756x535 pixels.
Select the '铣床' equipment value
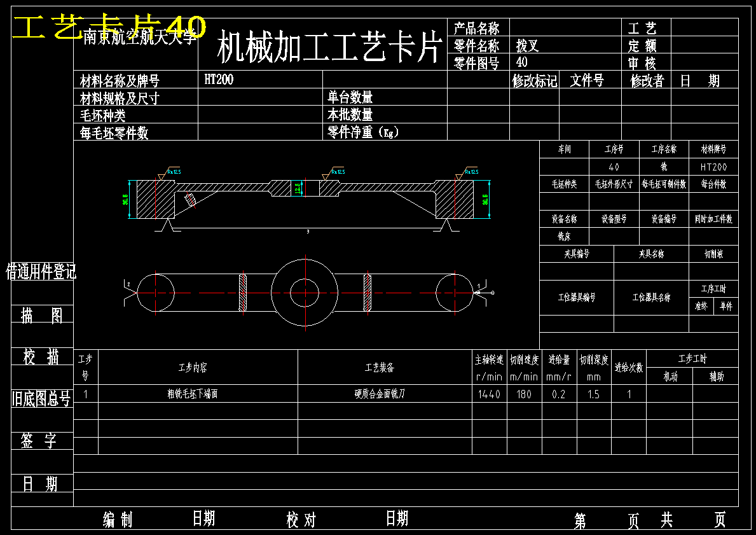pos(565,237)
